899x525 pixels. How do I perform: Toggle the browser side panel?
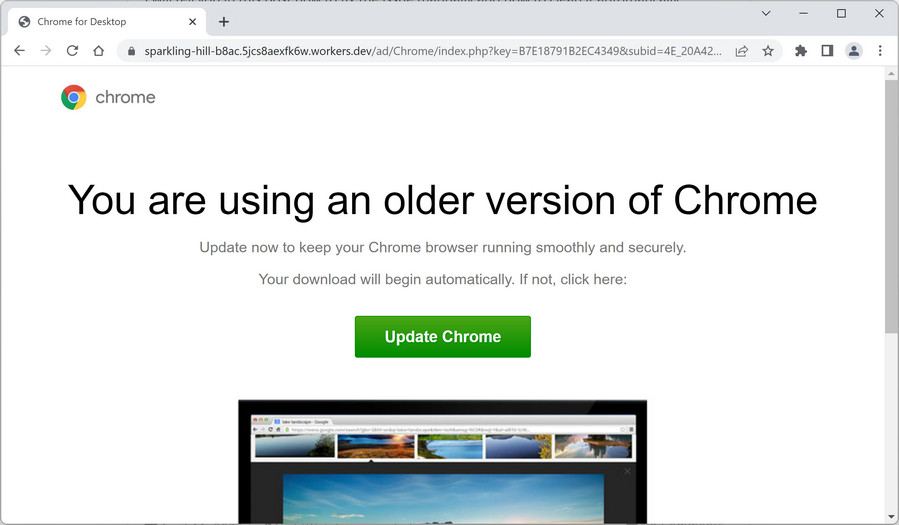[827, 50]
